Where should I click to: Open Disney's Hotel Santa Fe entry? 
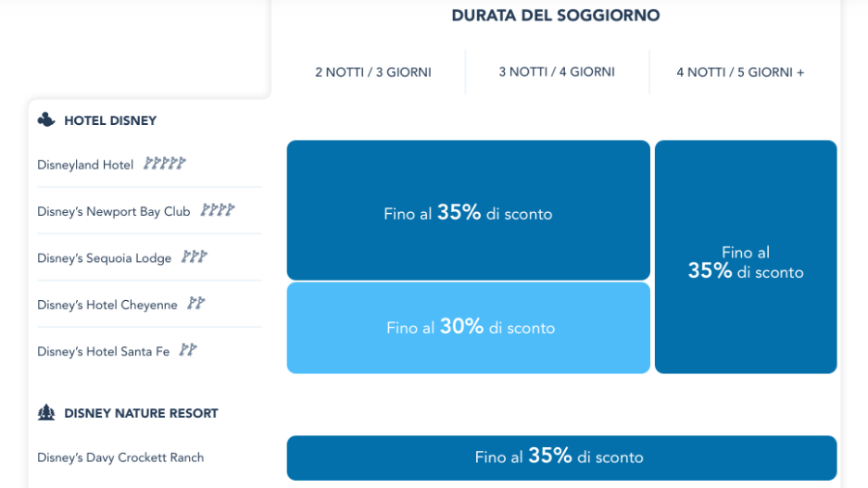pyautogui.click(x=104, y=351)
